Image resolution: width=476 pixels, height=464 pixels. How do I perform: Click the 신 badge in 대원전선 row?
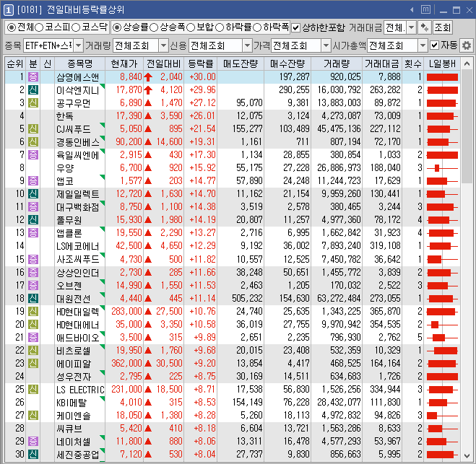click(33, 299)
